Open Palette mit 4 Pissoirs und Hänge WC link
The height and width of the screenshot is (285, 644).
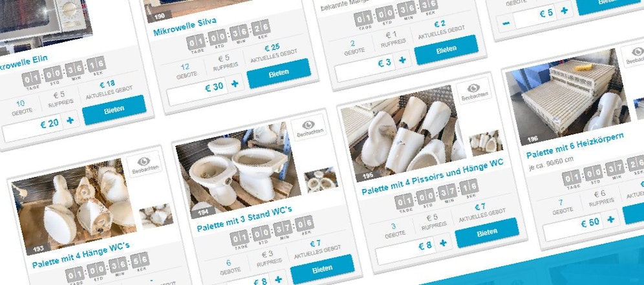[x=432, y=176]
